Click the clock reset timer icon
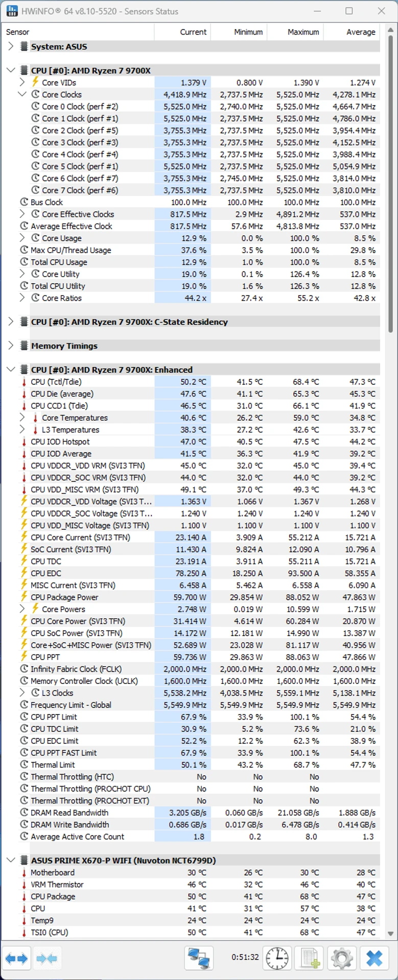This screenshot has height=980, width=398. tap(277, 958)
